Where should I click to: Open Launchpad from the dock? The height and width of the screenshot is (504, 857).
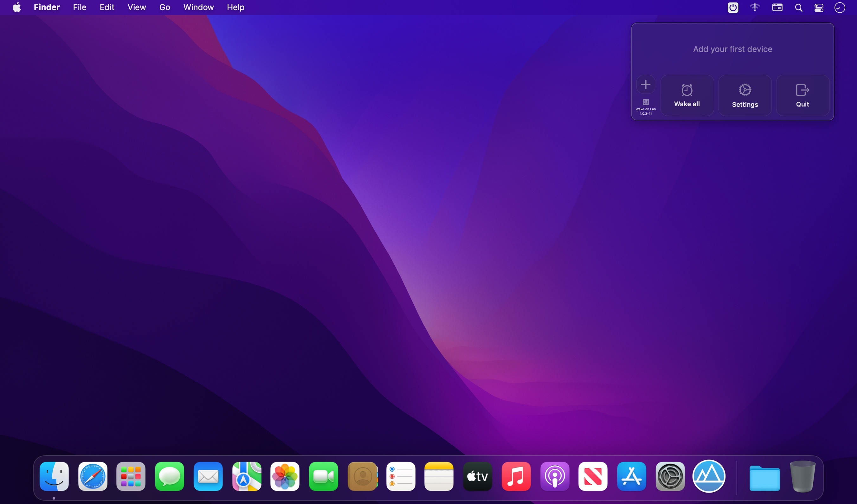pos(131,476)
